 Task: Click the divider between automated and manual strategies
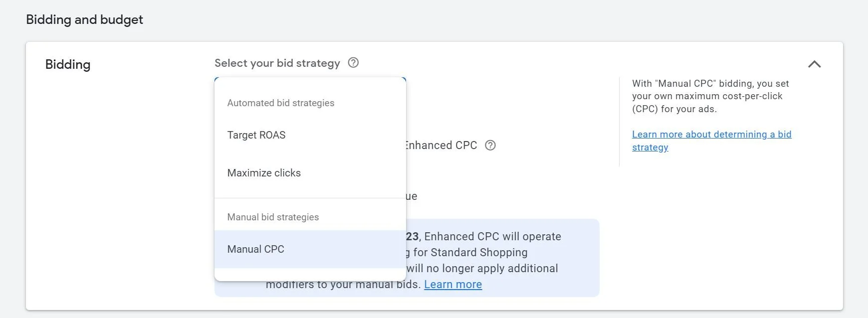pyautogui.click(x=310, y=198)
